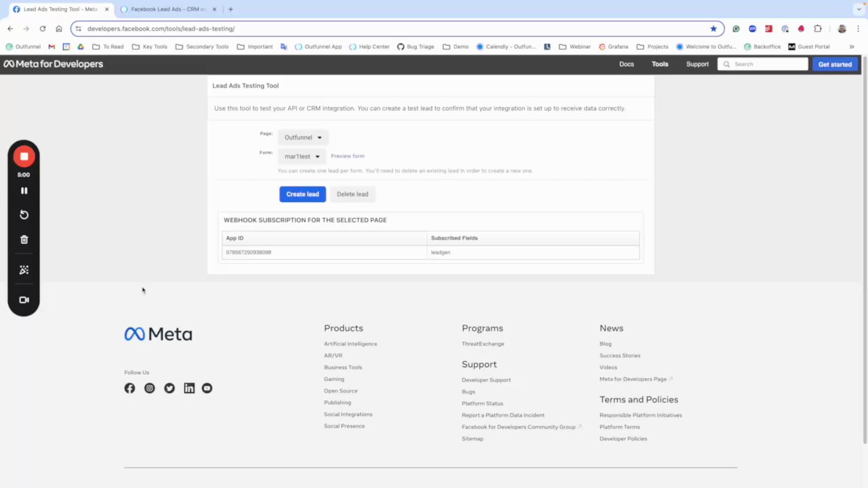This screenshot has width=868, height=488.
Task: Open the Backoffice bookmark
Action: [762, 47]
